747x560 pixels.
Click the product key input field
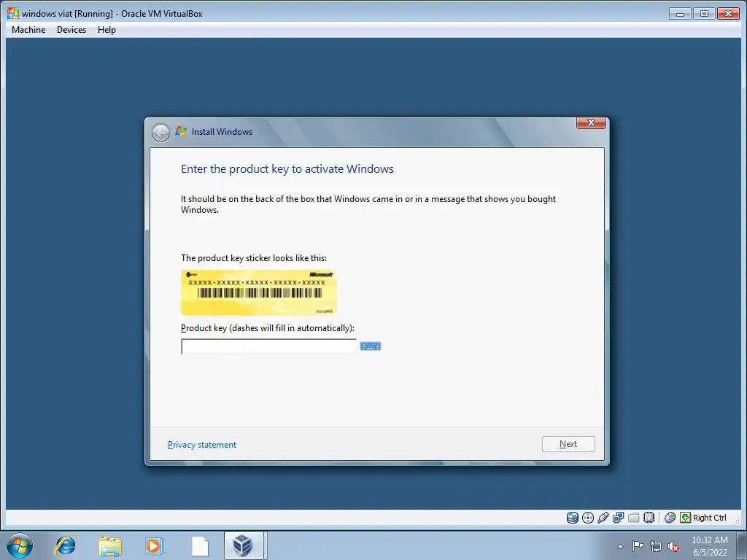268,346
